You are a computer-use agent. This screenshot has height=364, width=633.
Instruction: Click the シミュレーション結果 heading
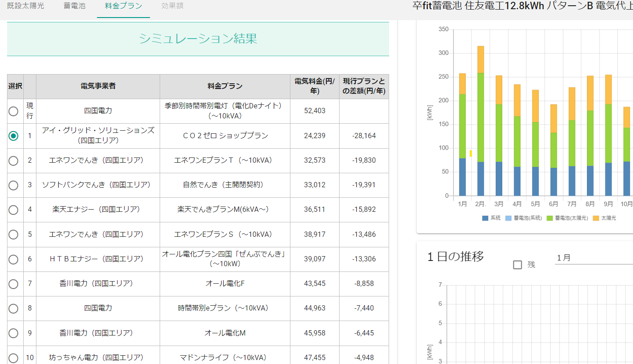[x=198, y=39]
